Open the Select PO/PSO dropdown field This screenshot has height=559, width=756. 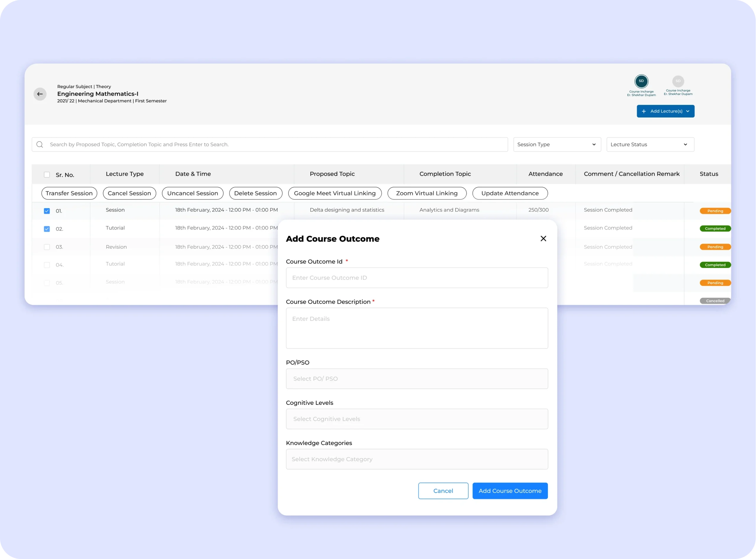tap(417, 379)
